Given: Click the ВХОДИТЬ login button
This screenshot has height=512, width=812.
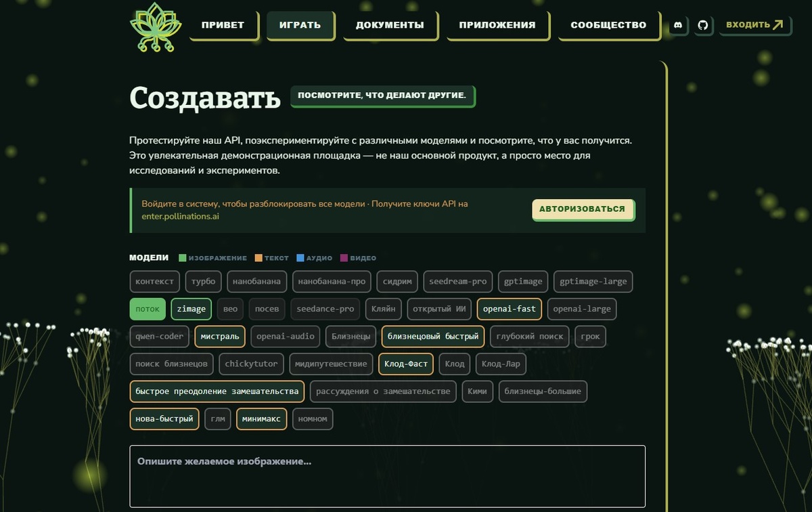Looking at the screenshot, I should [x=754, y=25].
